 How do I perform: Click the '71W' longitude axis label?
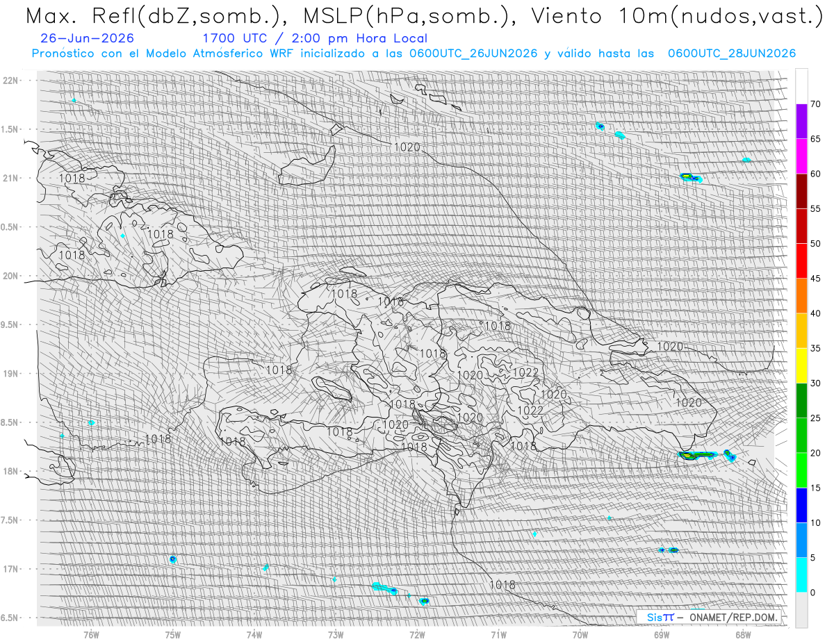498,634
